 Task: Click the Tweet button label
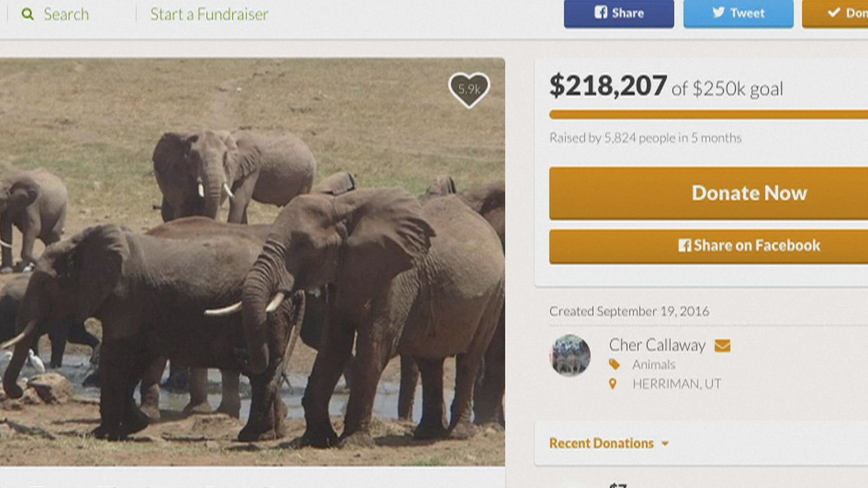[747, 13]
